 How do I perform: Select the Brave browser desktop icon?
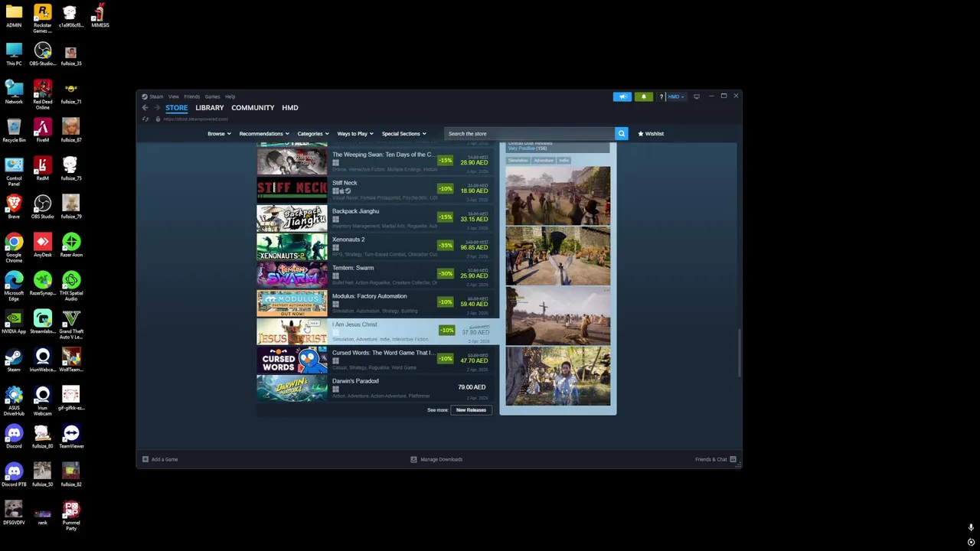click(x=14, y=207)
